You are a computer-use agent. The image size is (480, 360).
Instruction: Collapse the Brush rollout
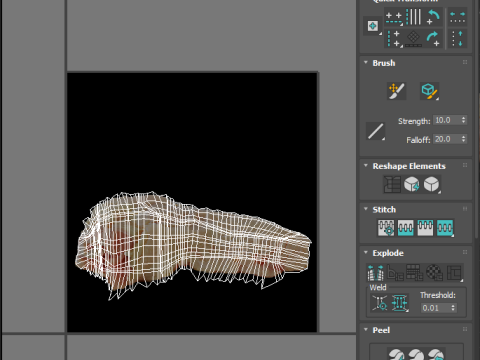pos(366,63)
